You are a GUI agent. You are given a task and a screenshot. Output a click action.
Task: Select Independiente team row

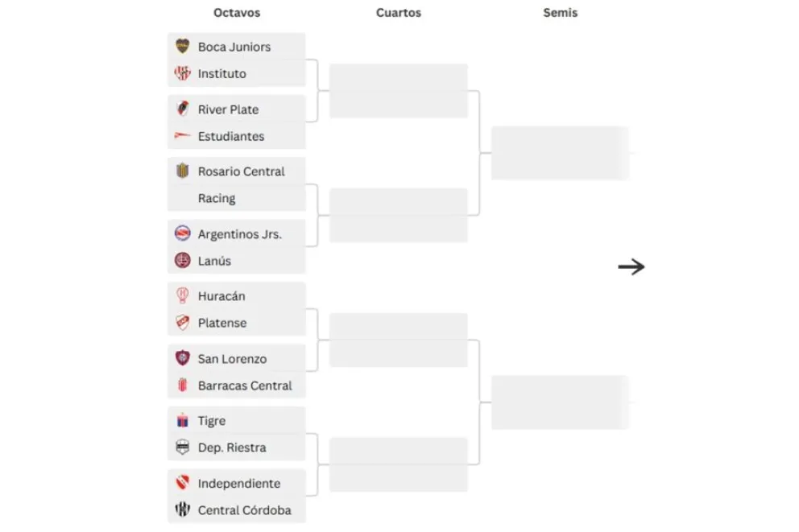coord(237,483)
